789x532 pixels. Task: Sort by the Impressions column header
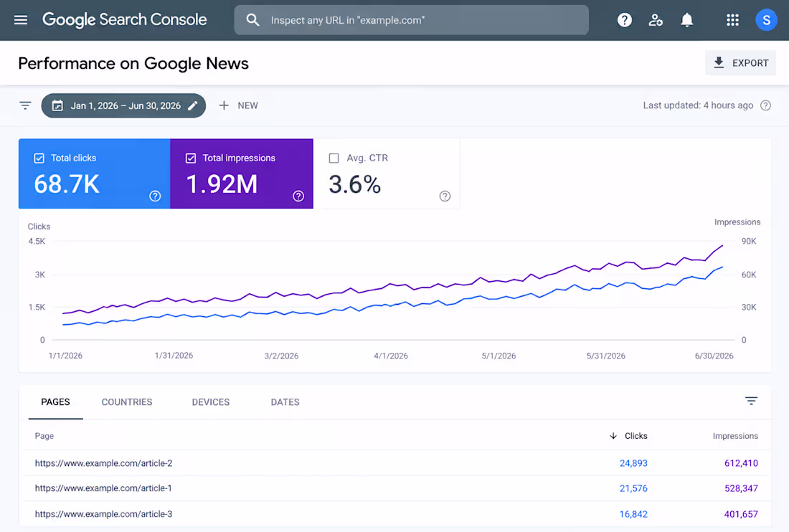point(735,436)
